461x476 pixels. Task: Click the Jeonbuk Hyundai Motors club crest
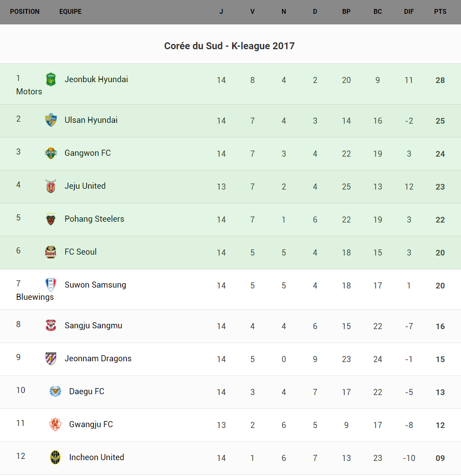point(51,80)
